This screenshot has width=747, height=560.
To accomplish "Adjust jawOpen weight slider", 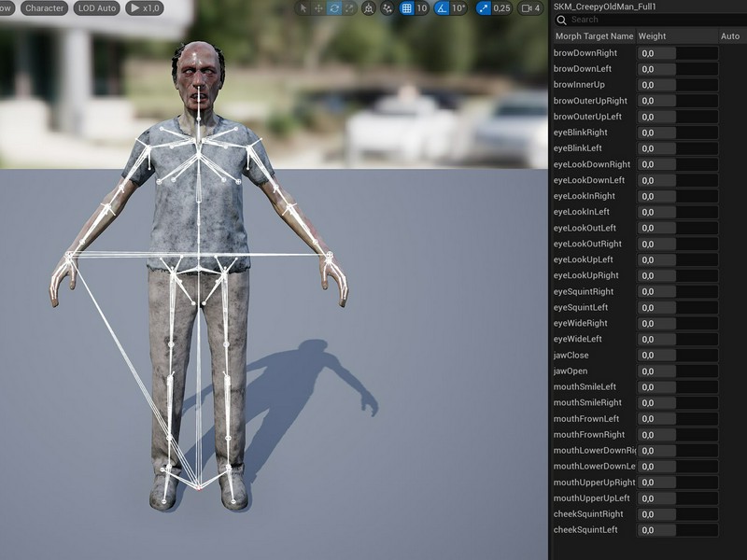I will [x=678, y=371].
